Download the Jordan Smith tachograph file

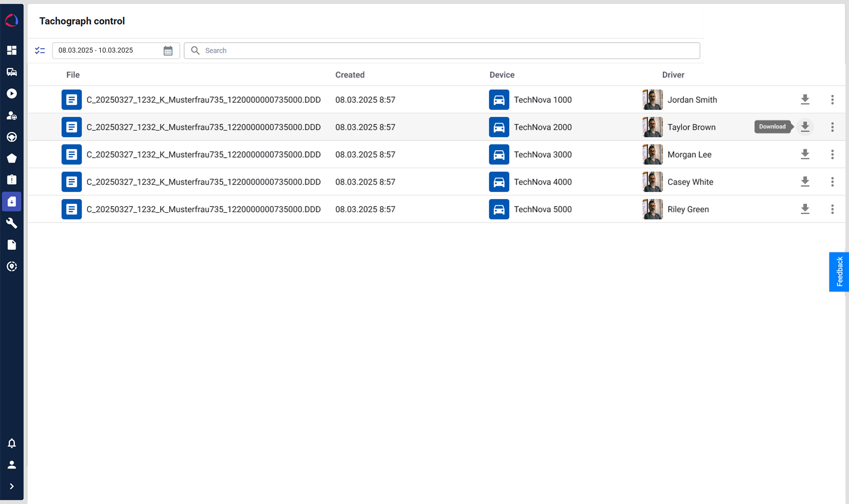pos(805,100)
